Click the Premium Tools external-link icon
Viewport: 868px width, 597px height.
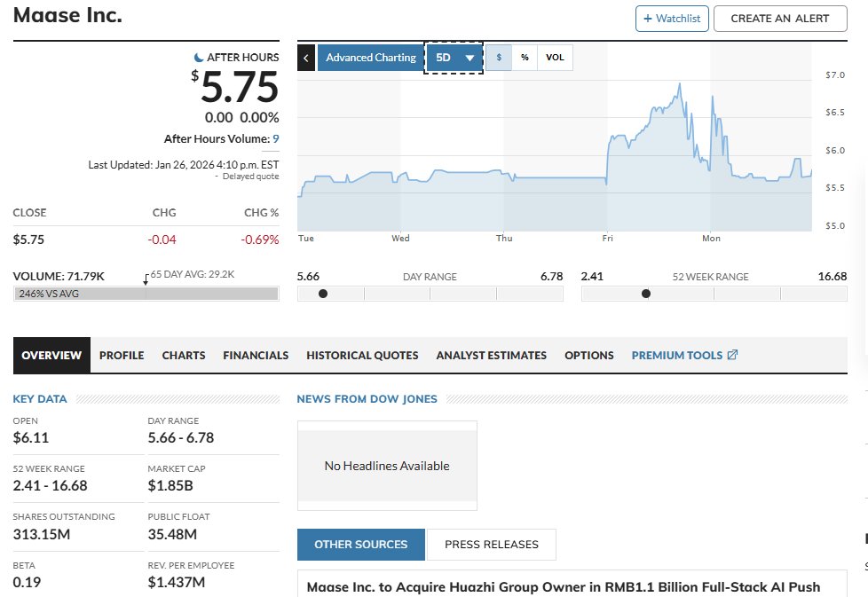coord(732,355)
